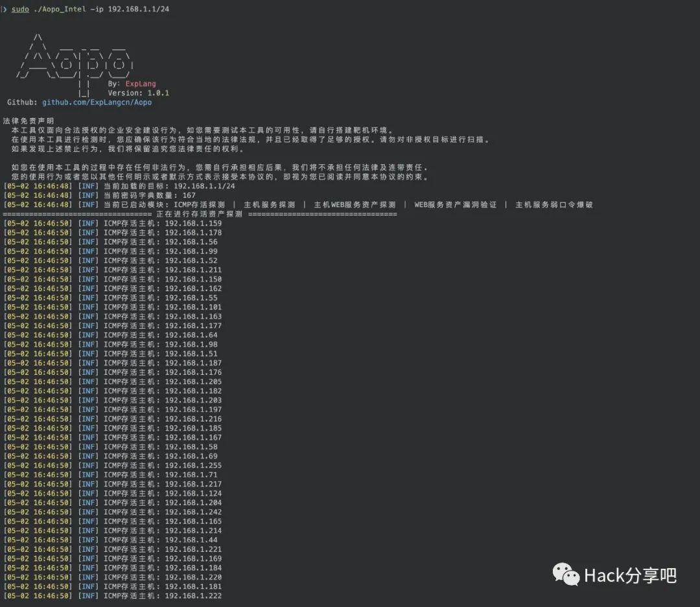Screen dimensions: 700x607
Task: Click the live host IP 192.168.1.44
Action: 191,540
